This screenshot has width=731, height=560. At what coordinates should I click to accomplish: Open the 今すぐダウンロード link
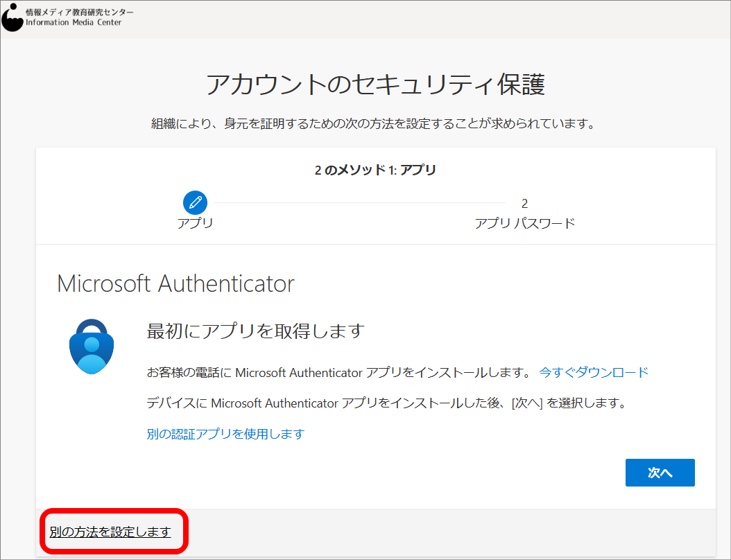(x=594, y=372)
